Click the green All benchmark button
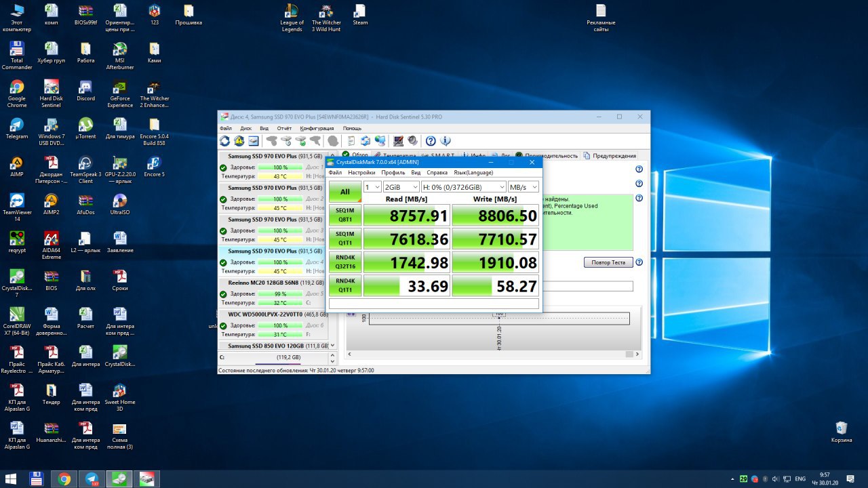This screenshot has width=868, height=488. (345, 192)
